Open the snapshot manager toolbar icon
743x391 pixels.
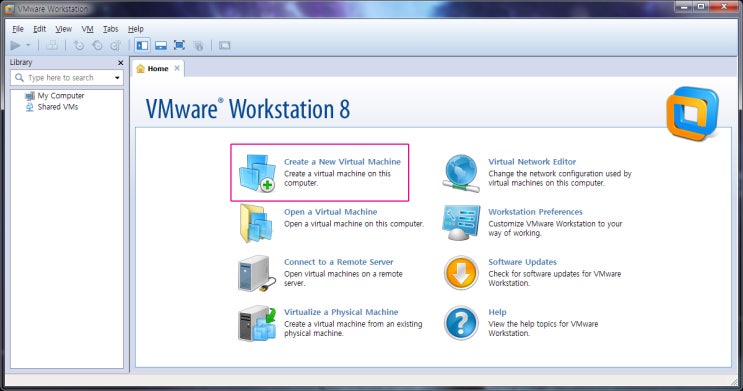pos(115,45)
